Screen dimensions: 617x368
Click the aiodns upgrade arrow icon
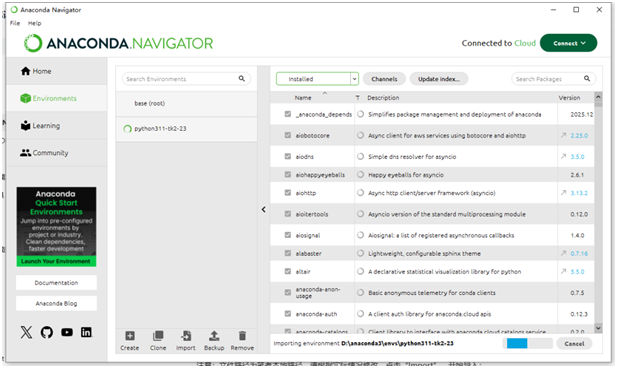pyautogui.click(x=563, y=157)
